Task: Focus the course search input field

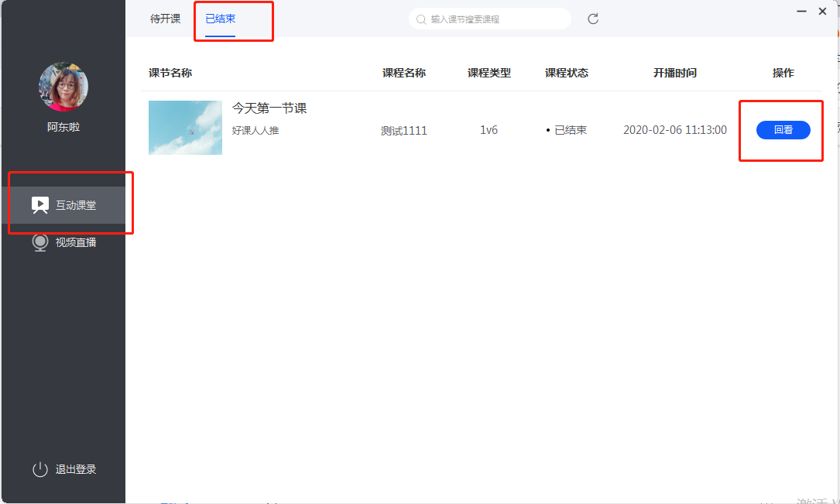Action: [x=490, y=19]
